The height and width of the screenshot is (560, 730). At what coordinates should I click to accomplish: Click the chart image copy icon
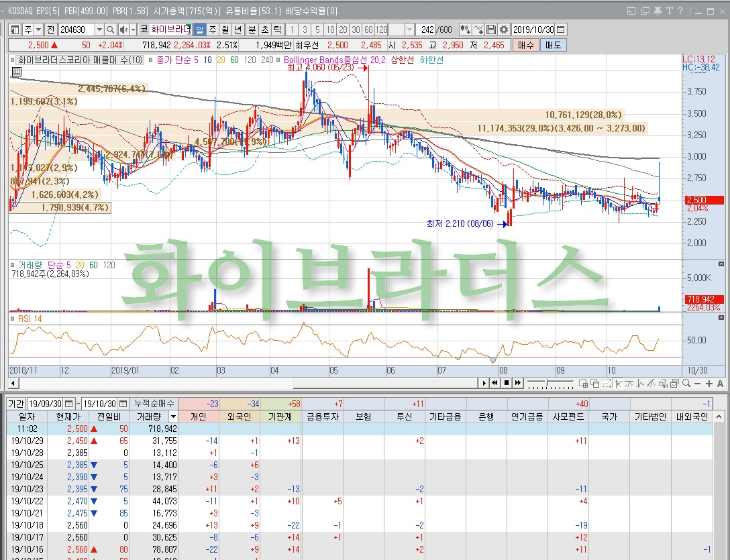point(674,383)
